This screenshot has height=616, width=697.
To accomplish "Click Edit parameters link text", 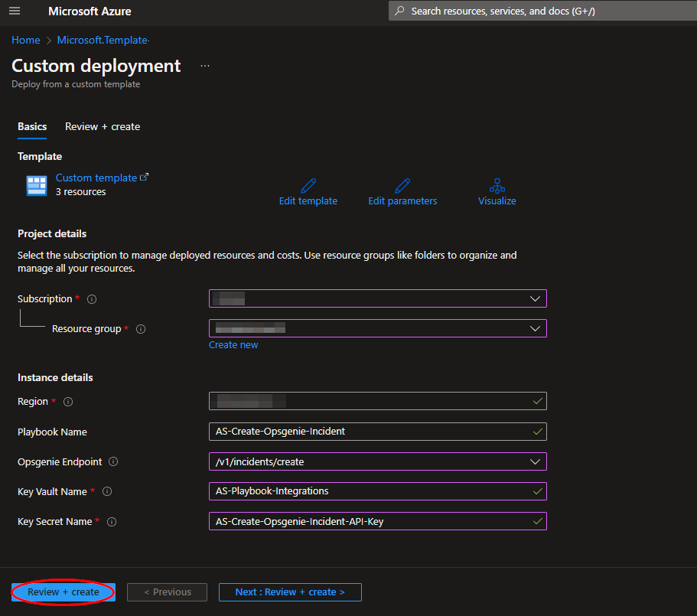I will point(402,201).
